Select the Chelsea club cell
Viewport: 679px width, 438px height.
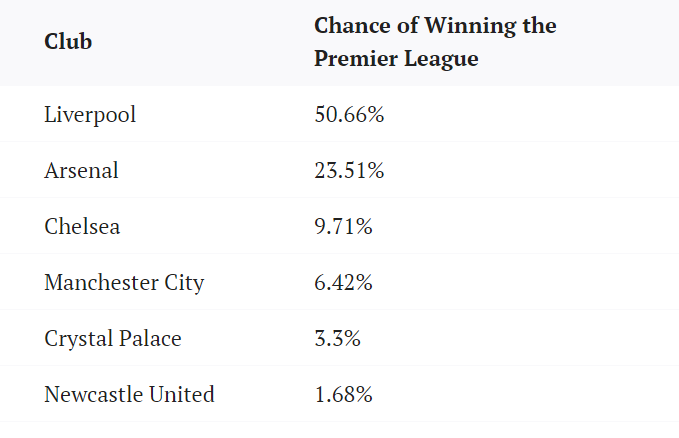click(82, 226)
